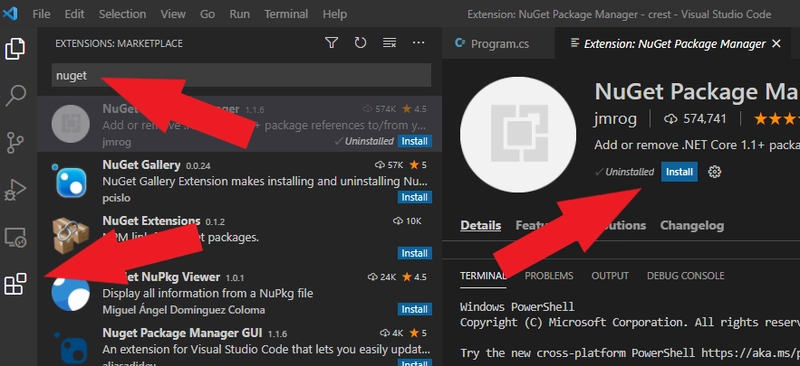Show the PROBLEMS panel tab

(x=549, y=276)
